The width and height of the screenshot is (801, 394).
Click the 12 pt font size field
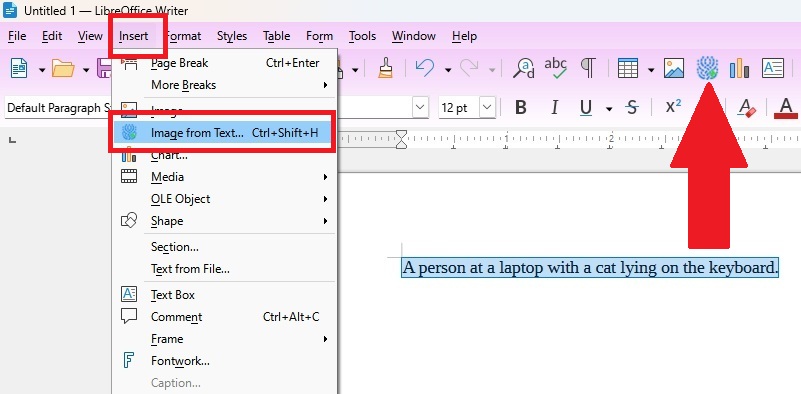click(459, 108)
